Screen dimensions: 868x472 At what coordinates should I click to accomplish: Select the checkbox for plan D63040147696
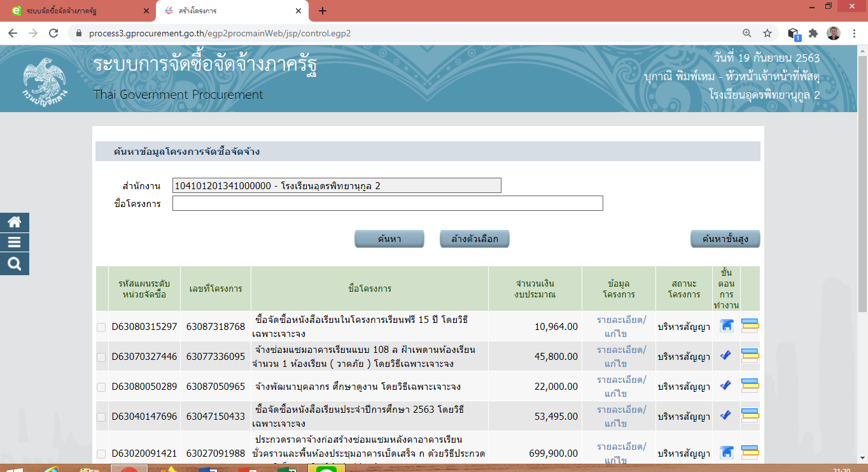tap(101, 417)
